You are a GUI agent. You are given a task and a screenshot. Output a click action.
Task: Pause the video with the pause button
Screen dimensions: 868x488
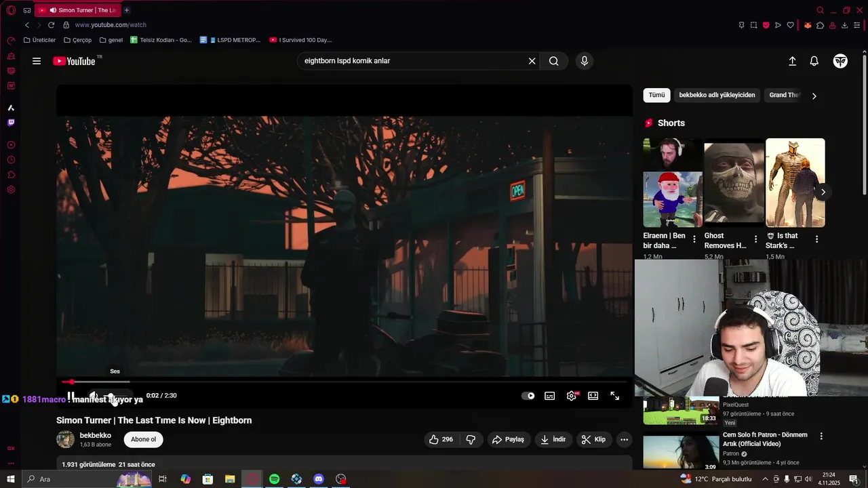point(71,396)
